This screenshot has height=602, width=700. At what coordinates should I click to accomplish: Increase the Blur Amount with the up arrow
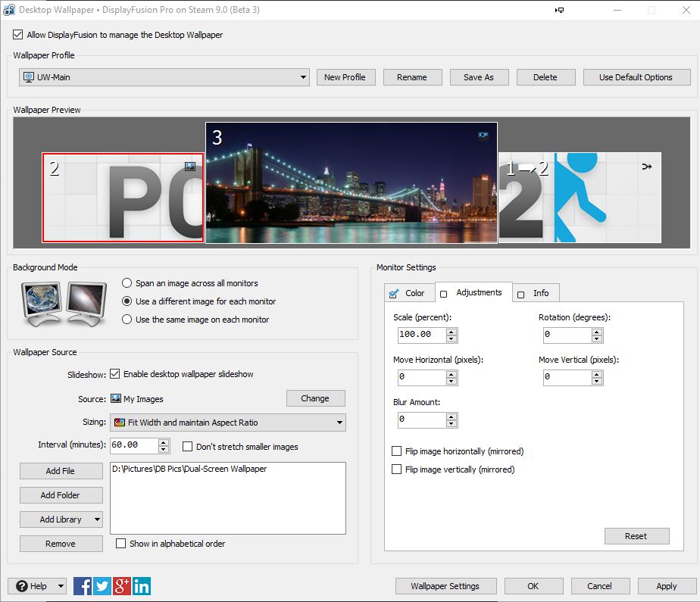[x=452, y=416]
